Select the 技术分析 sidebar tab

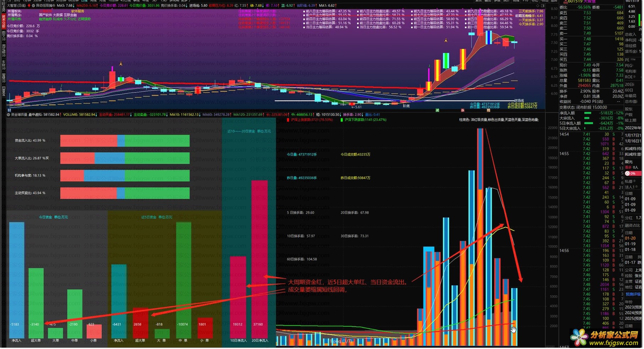pos(4,21)
